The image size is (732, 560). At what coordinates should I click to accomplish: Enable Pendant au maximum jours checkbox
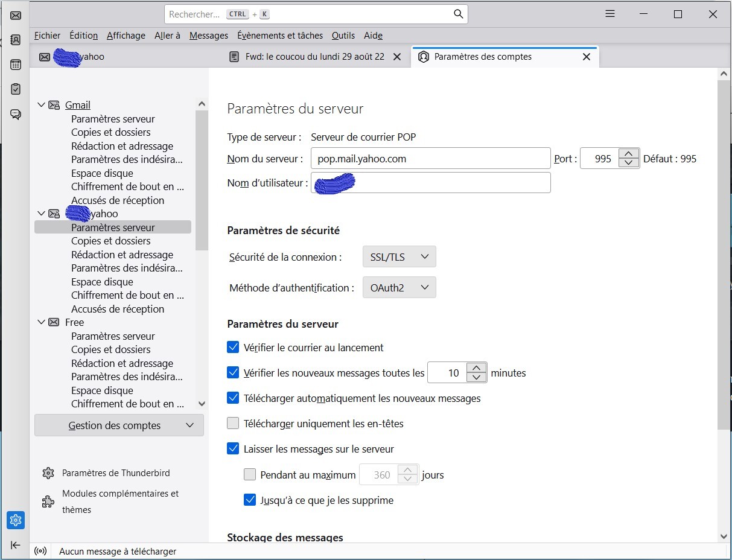(x=250, y=474)
